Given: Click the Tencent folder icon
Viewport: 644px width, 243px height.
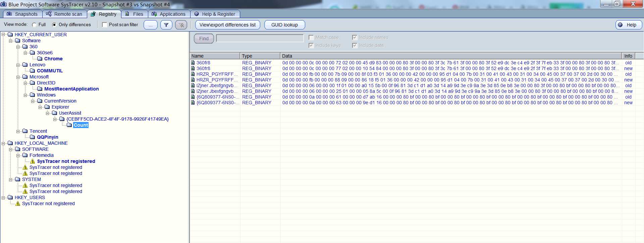Looking at the screenshot, I should tap(25, 131).
